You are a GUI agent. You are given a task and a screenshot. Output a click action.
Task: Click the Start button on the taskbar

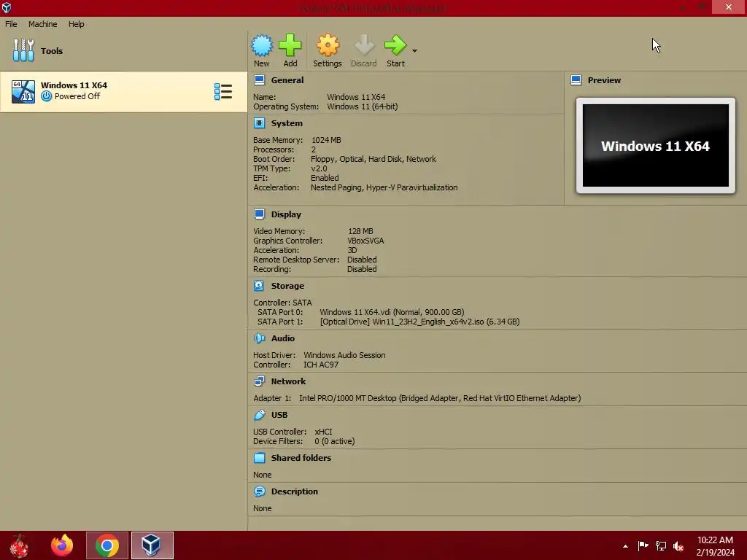(x=19, y=545)
